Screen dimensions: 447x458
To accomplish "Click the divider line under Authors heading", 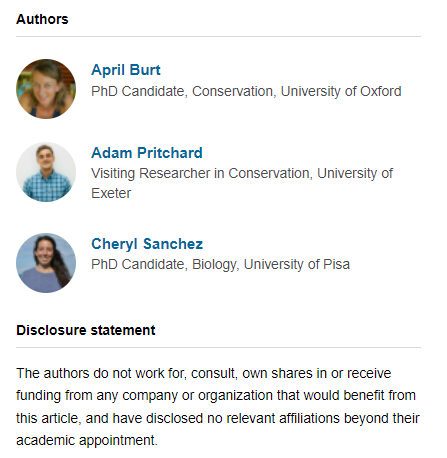I will [x=218, y=36].
